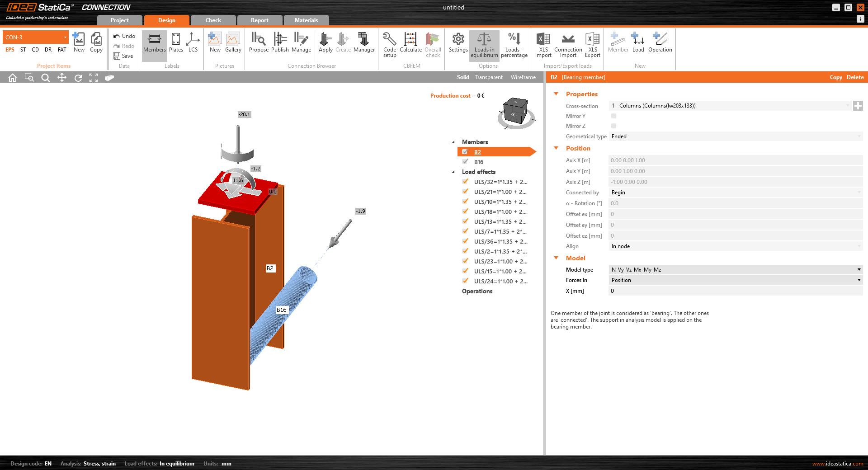This screenshot has width=868, height=470.
Task: Disable the ULS/32 load effect
Action: [465, 182]
